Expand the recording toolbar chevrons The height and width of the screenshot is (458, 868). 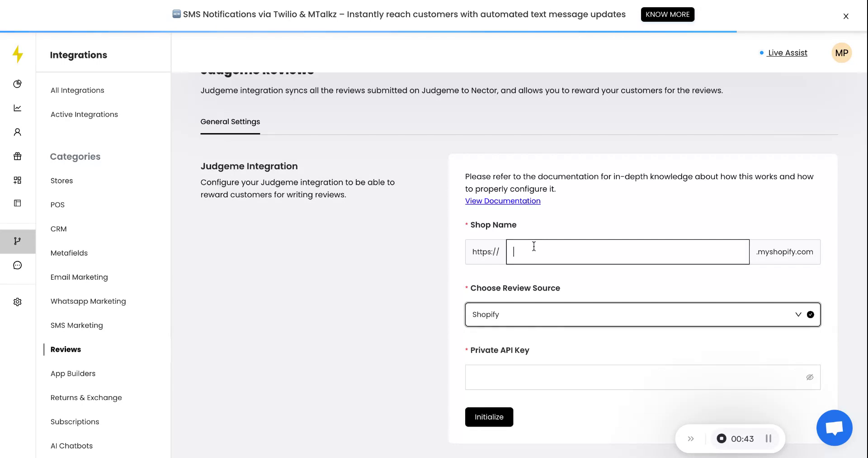click(690, 439)
